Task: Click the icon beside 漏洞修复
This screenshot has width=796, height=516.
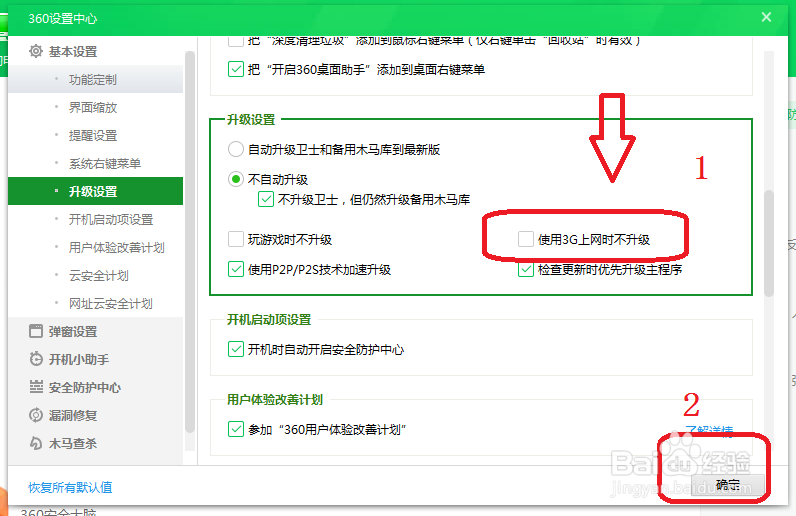Action: coord(36,415)
